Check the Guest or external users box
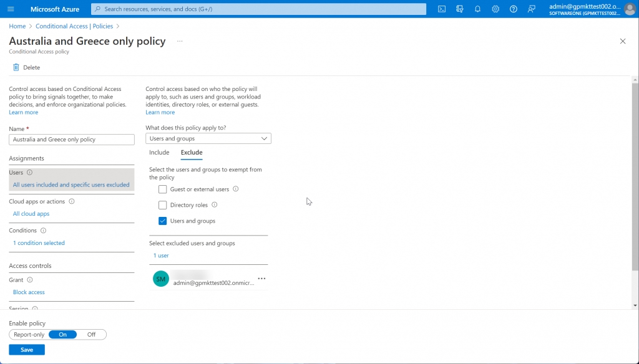Image resolution: width=639 pixels, height=364 pixels. click(163, 189)
